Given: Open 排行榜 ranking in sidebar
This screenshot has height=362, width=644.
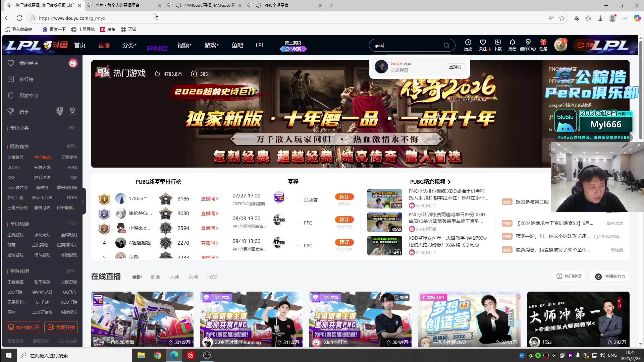Looking at the screenshot, I should click(x=26, y=79).
